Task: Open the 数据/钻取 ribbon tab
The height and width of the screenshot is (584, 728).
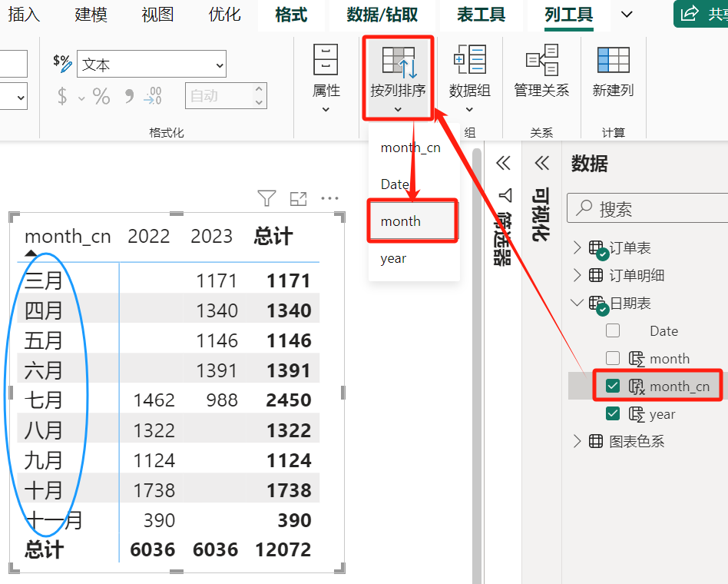Action: [382, 15]
